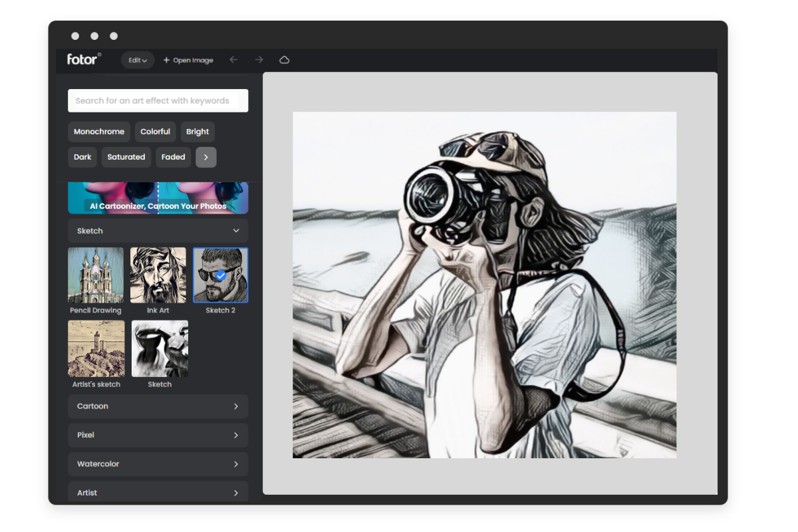The image size is (798, 532).
Task: Expand the Cartoon effects section
Action: [x=158, y=406]
